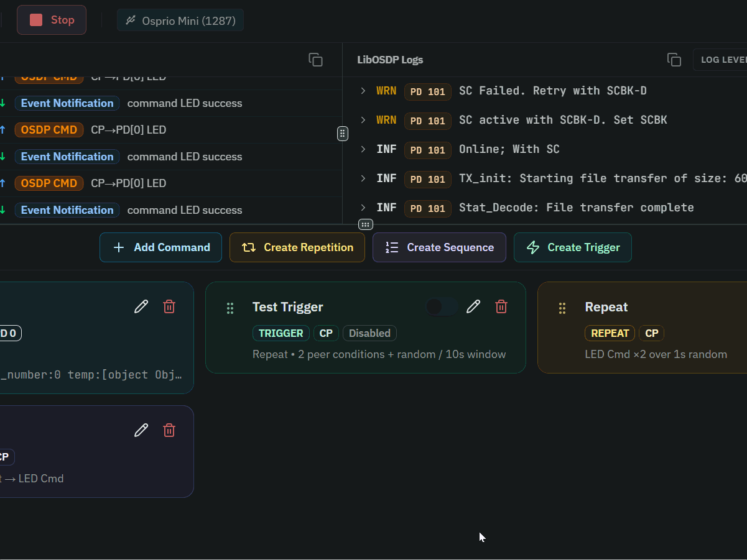
Task: Click the Test Trigger drag handle
Action: click(x=230, y=308)
